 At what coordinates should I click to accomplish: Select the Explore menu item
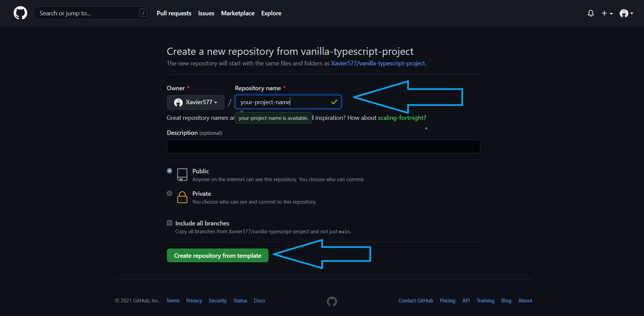pos(271,13)
